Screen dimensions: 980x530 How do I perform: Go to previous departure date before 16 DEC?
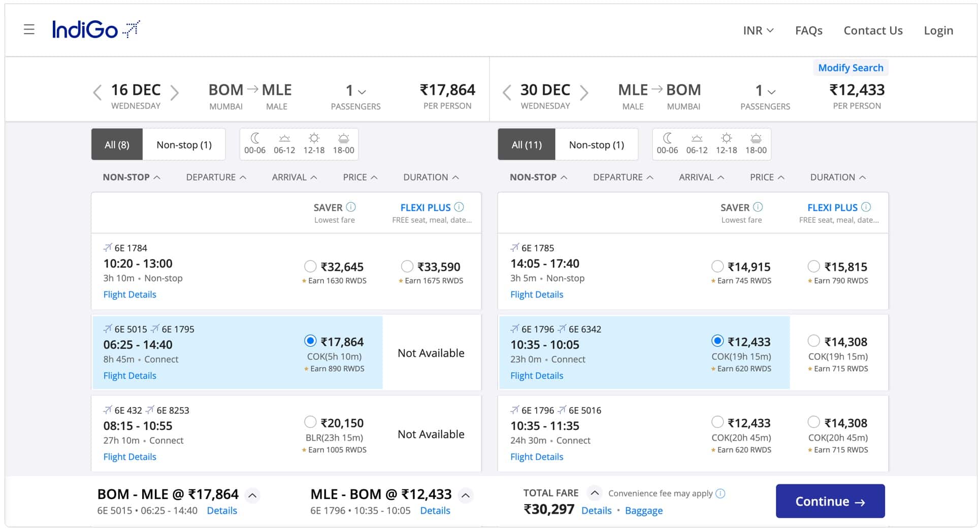coord(97,92)
